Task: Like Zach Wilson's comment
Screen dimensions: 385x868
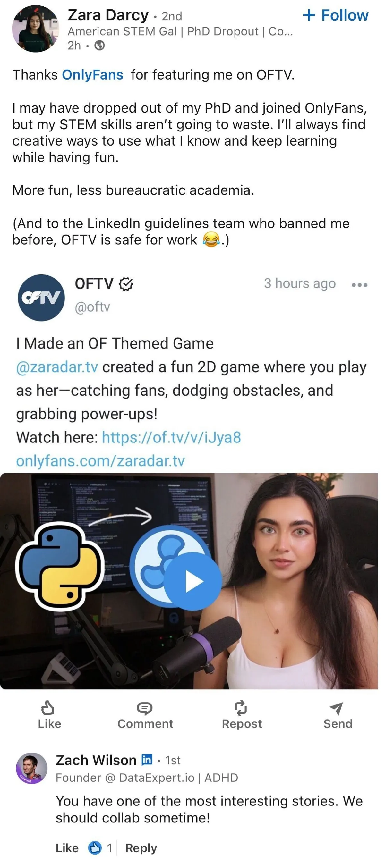Action: tap(67, 848)
